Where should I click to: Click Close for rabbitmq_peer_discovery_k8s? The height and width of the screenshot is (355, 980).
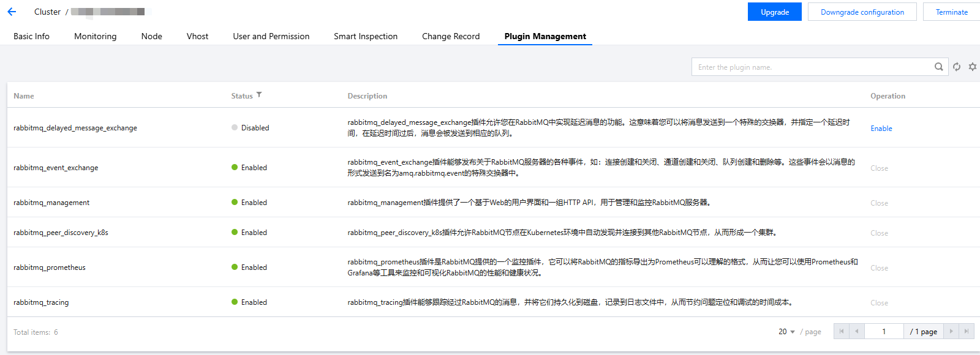[x=879, y=233]
